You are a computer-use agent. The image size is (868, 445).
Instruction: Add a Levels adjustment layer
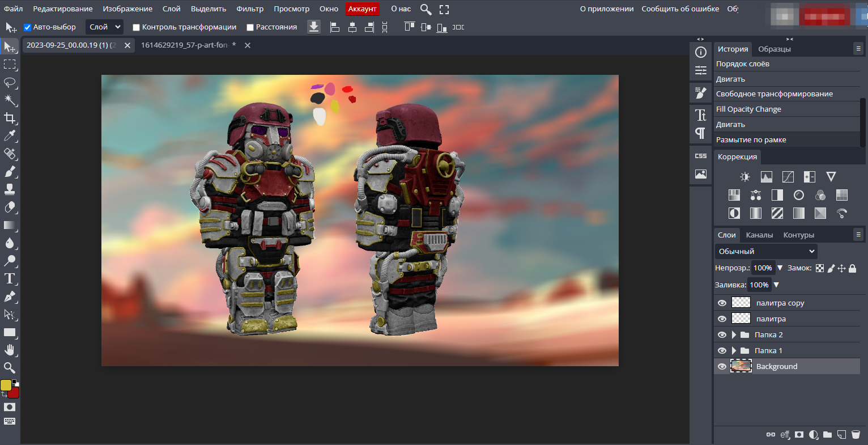click(x=767, y=177)
